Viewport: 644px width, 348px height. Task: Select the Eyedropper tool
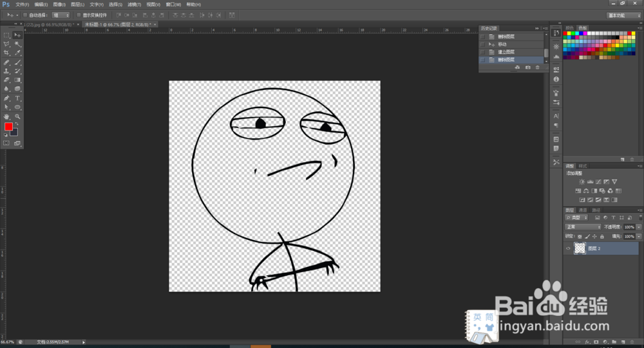click(x=17, y=53)
